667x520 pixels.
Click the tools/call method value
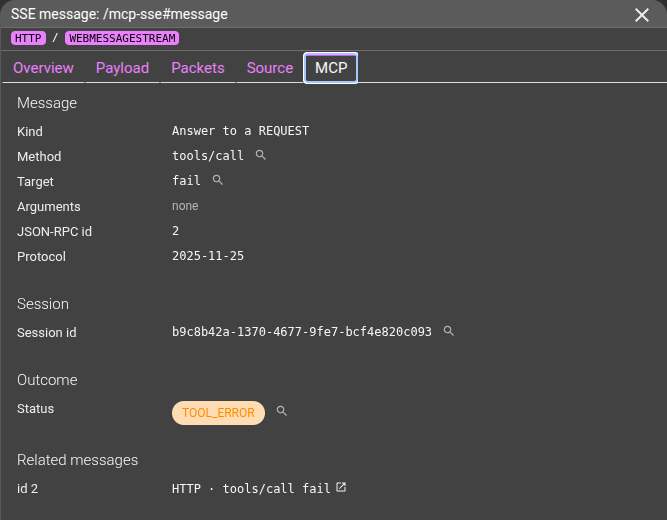click(x=208, y=156)
